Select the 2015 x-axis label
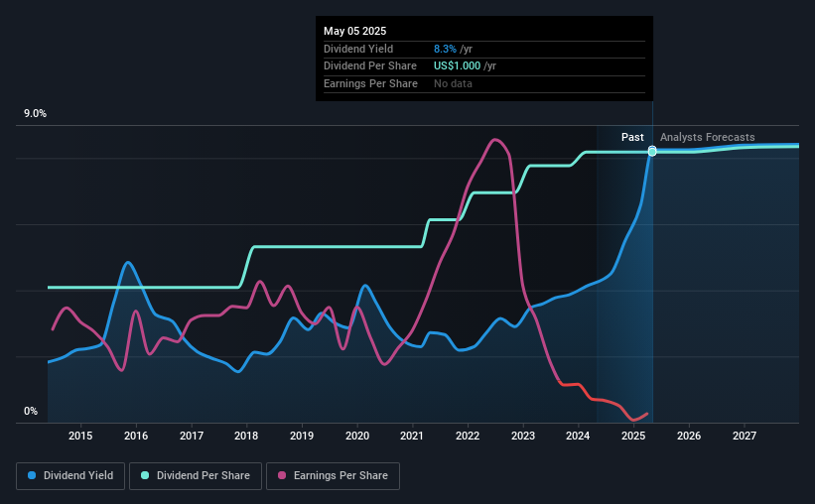This screenshot has height=504, width=815. click(80, 436)
